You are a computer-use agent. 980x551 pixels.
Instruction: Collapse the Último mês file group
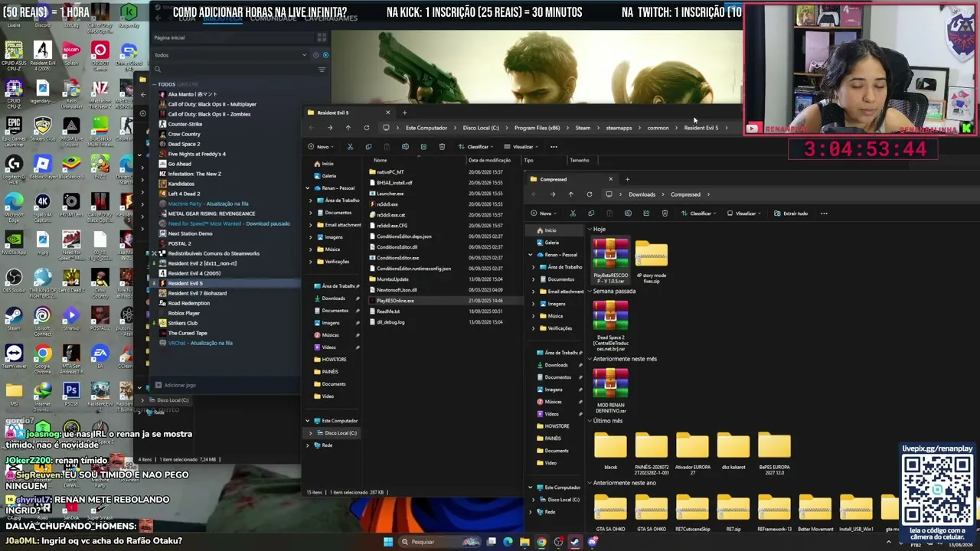[x=590, y=421]
